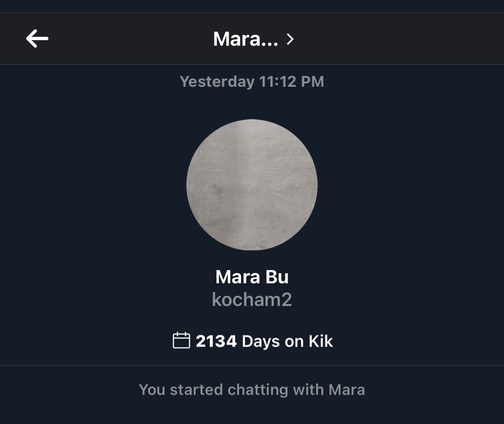504x424 pixels.
Task: Tap the "Days on Kik" label
Action: 287,341
